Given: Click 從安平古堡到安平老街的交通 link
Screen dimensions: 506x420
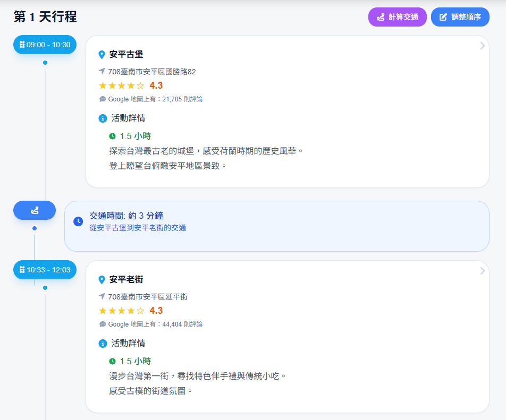Looking at the screenshot, I should pos(138,228).
